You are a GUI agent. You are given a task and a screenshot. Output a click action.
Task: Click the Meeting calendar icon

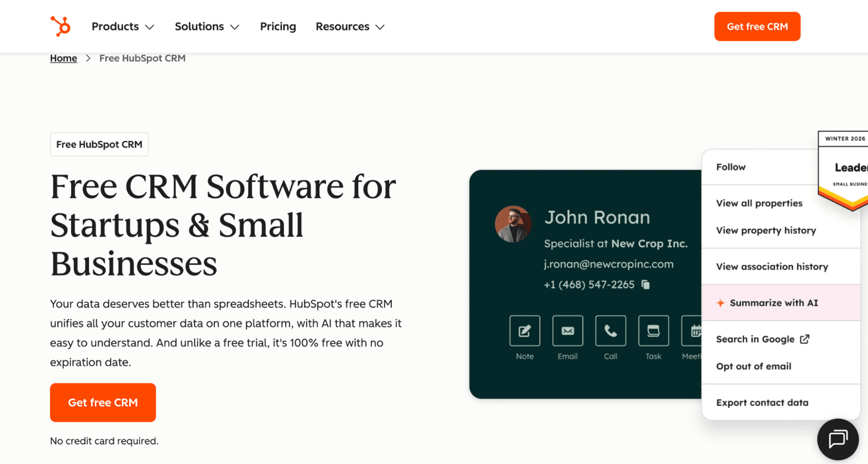tap(692, 331)
